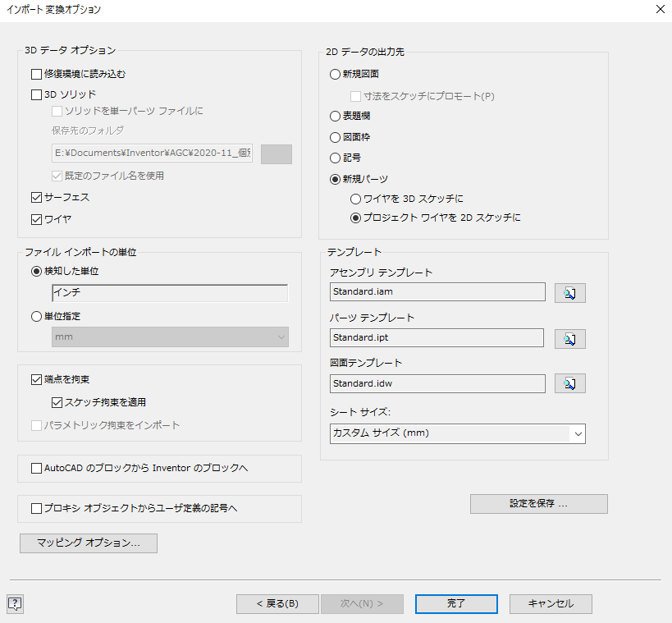This screenshot has height=623, width=672.
Task: Browse for a parts template file
Action: pyautogui.click(x=569, y=339)
